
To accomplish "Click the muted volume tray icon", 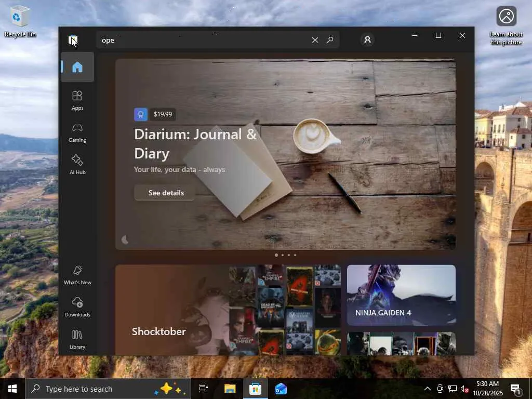I will (x=464, y=389).
